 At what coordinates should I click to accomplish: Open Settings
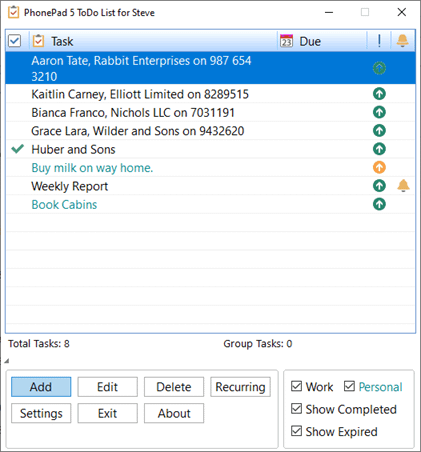(x=41, y=413)
